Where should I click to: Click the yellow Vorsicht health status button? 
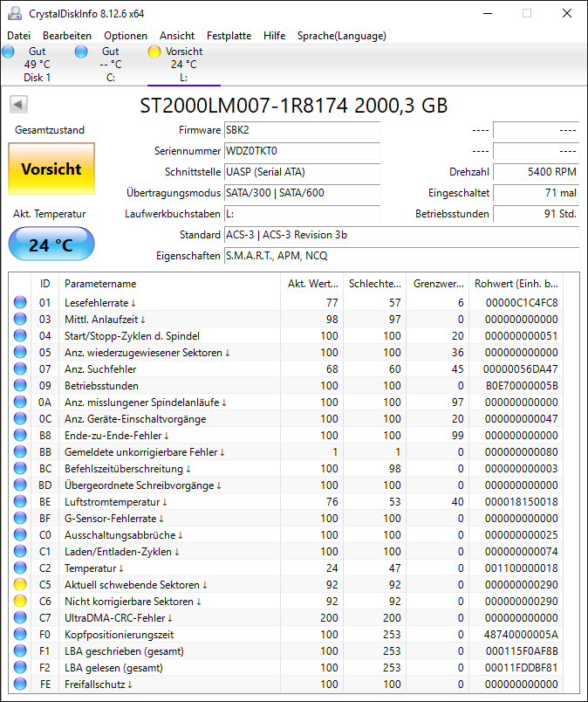[51, 169]
